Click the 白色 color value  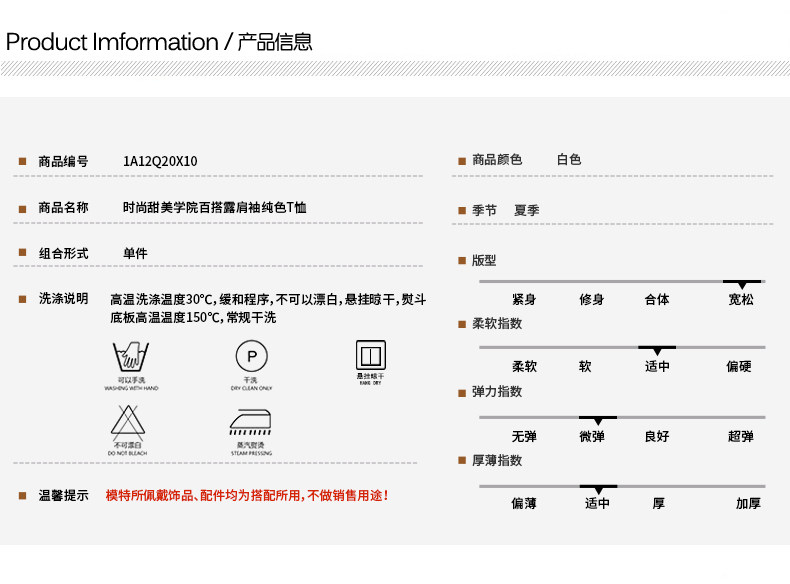[569, 160]
